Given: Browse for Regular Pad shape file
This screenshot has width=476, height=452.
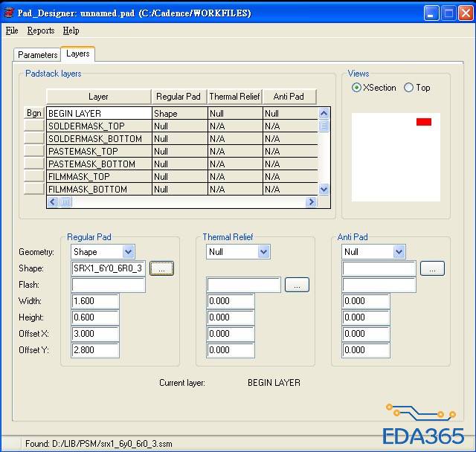Looking at the screenshot, I should 161,268.
